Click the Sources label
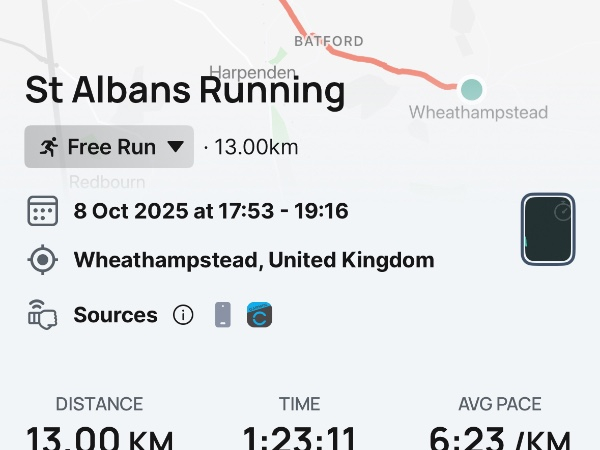This screenshot has height=450, width=600. pyautogui.click(x=115, y=315)
